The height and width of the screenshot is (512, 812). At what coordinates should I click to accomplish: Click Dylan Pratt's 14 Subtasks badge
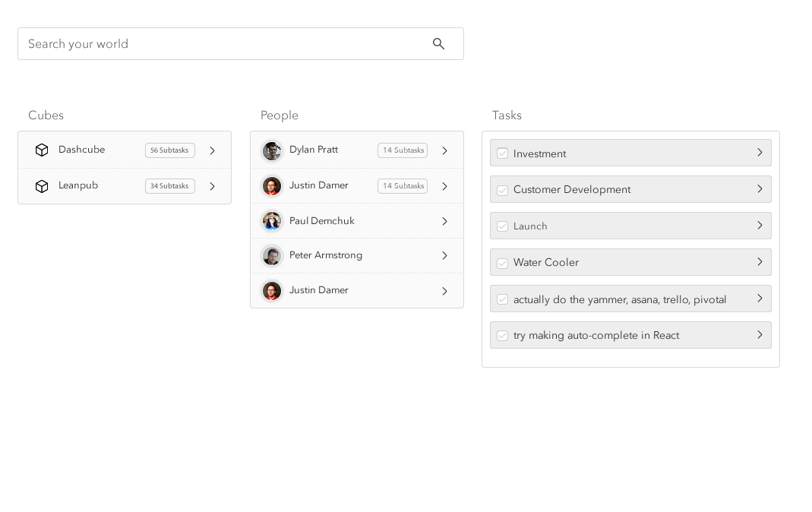[x=403, y=150]
